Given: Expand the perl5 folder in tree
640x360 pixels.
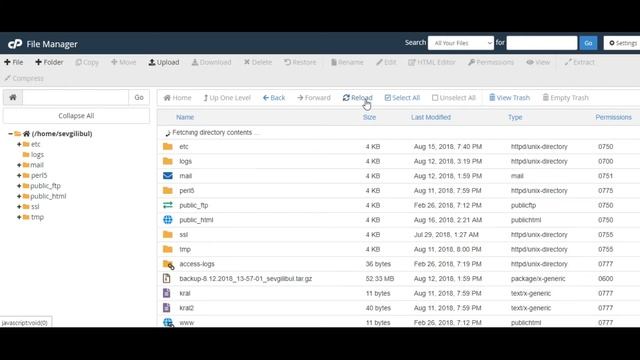Looking at the screenshot, I should point(19,175).
